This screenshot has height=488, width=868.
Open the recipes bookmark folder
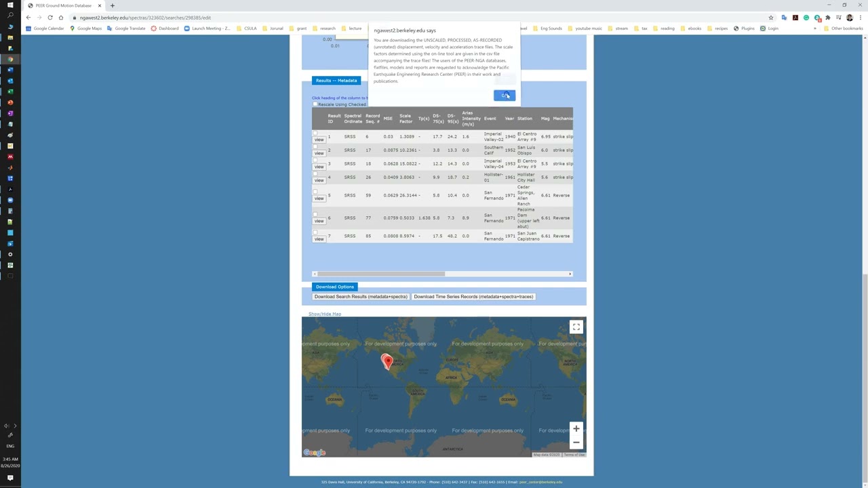click(717, 28)
